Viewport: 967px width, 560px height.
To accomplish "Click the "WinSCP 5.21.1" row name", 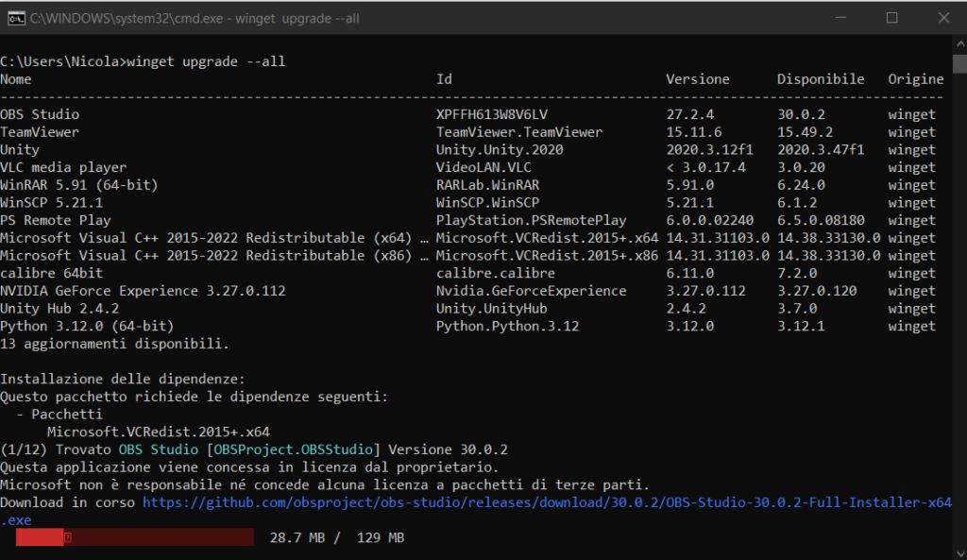I will click(x=52, y=202).
